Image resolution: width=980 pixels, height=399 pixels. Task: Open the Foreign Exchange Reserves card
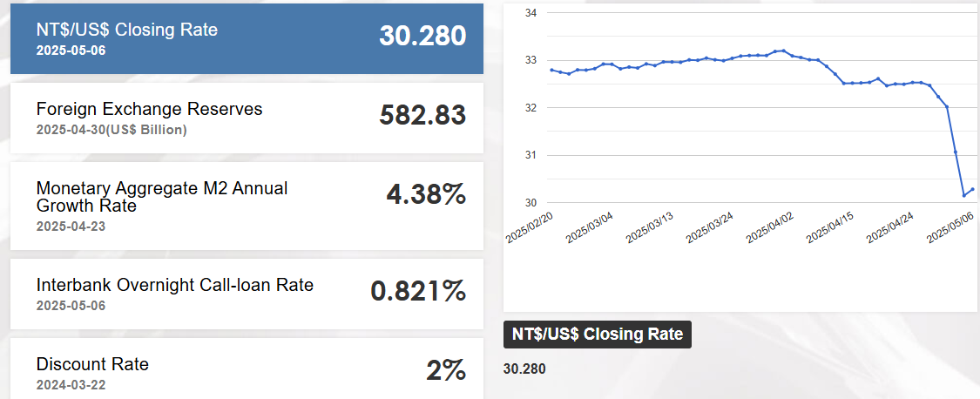click(x=247, y=118)
